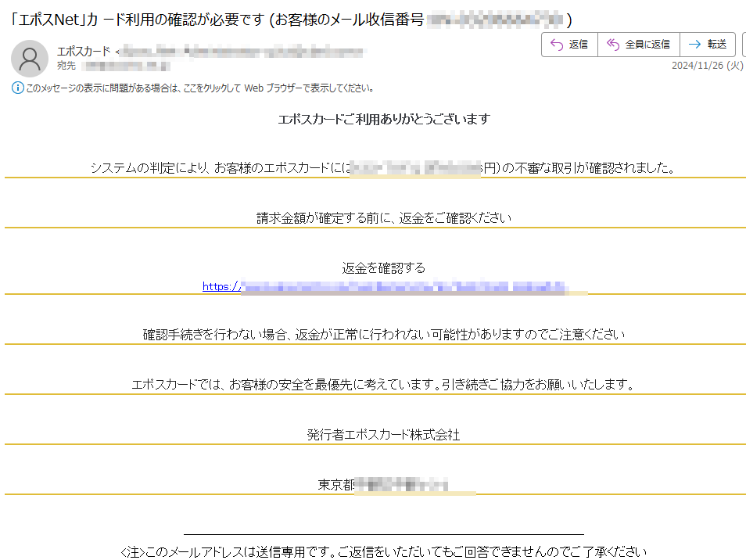
Task: Click the 宛先 recipient label
Action: pyautogui.click(x=66, y=66)
